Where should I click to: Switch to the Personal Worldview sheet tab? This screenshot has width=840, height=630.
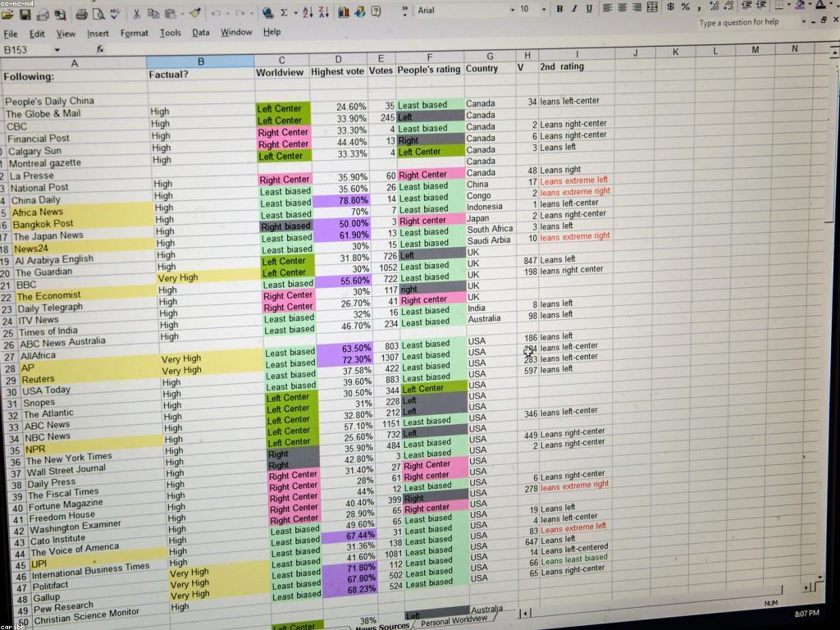[x=454, y=620]
